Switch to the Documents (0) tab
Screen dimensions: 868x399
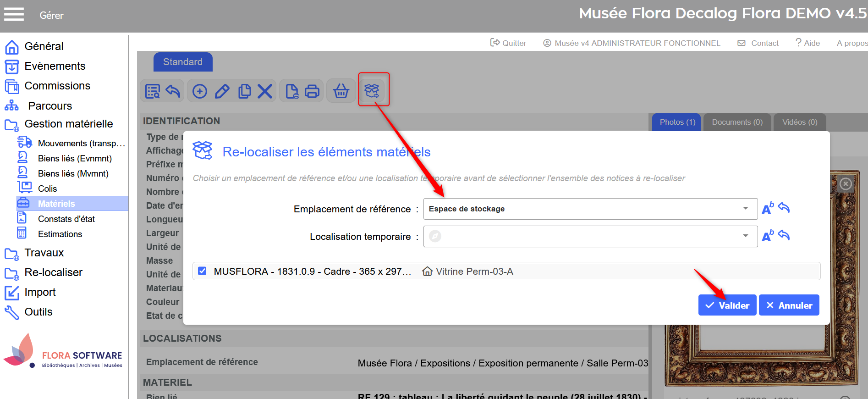737,122
